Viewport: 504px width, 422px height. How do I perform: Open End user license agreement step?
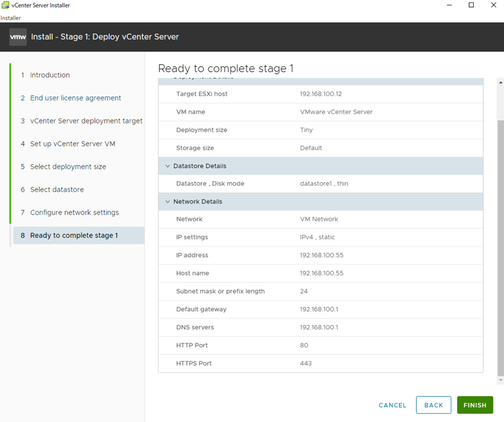75,98
